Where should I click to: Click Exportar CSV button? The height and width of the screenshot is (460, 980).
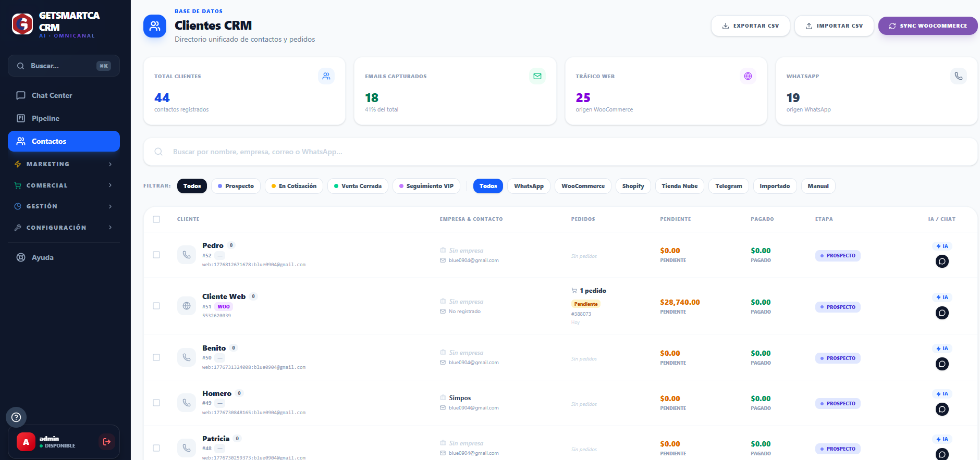751,26
